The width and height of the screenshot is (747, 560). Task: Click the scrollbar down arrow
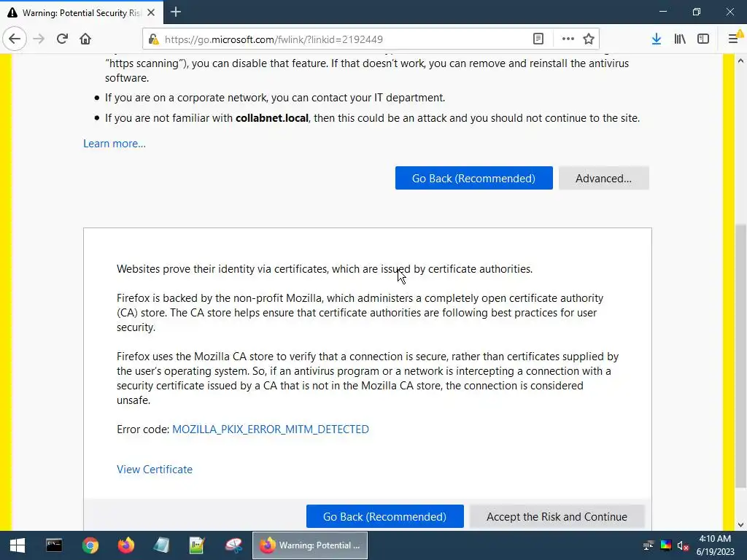point(740,525)
